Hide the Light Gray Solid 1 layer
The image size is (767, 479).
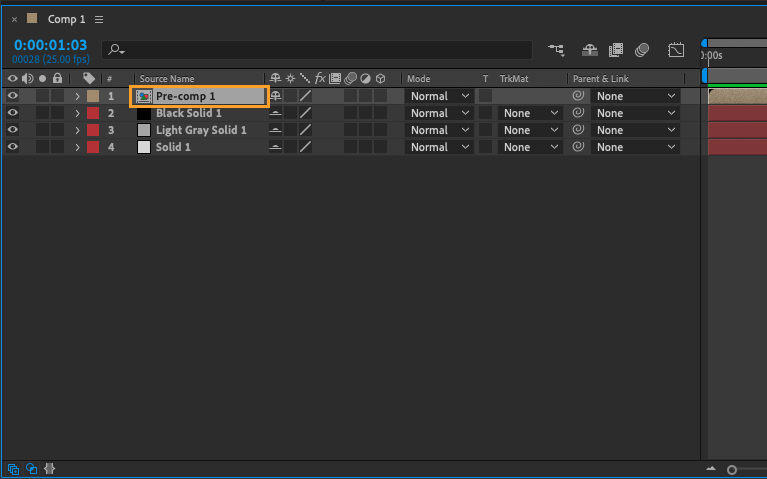(x=12, y=130)
